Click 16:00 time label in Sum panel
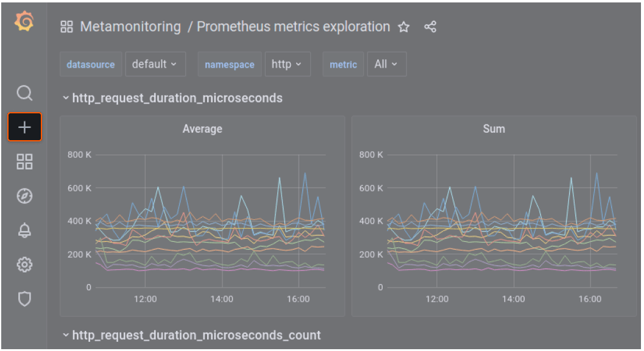The height and width of the screenshot is (351, 644). click(590, 299)
